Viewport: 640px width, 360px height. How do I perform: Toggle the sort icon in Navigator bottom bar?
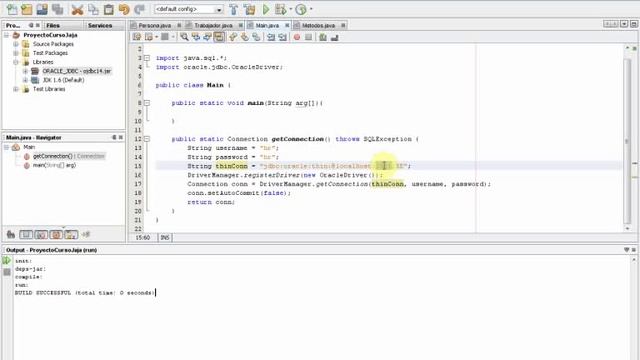point(86,235)
